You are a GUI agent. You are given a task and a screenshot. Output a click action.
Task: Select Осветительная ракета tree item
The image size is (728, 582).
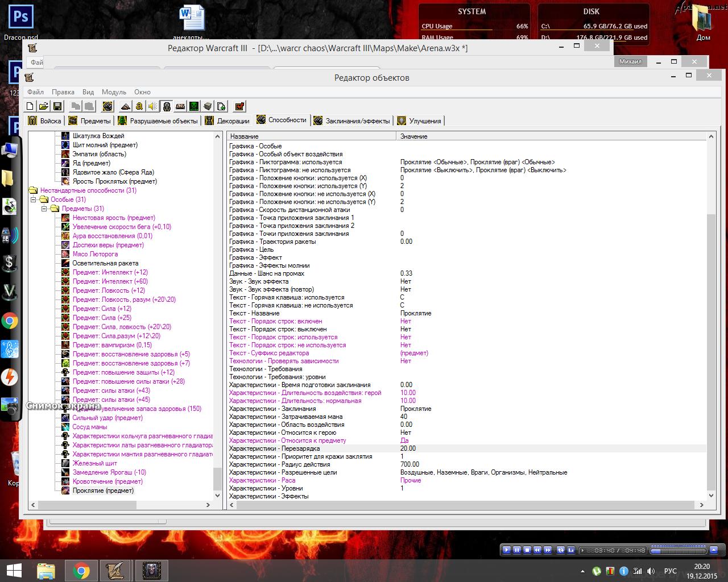(105, 263)
